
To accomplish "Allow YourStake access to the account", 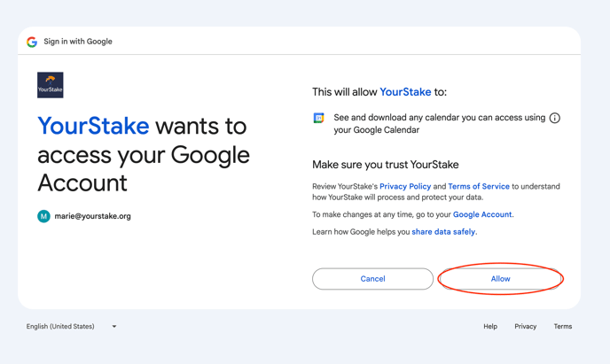I will [500, 279].
